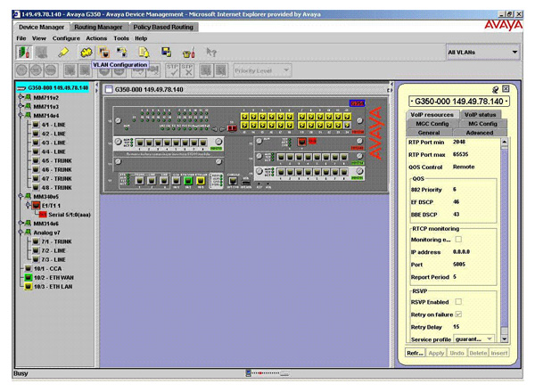Viewport: 535px width, 392px height.
Task: Click the red Serial 5/1:0(aaa) icon
Action: pyautogui.click(x=43, y=215)
